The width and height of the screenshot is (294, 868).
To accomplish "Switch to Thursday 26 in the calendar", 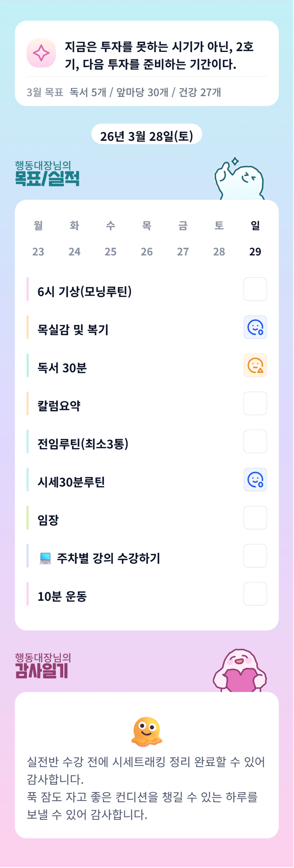I will [x=146, y=251].
